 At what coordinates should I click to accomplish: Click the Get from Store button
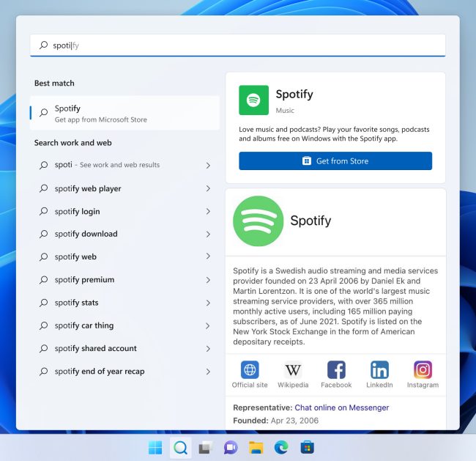coord(335,161)
